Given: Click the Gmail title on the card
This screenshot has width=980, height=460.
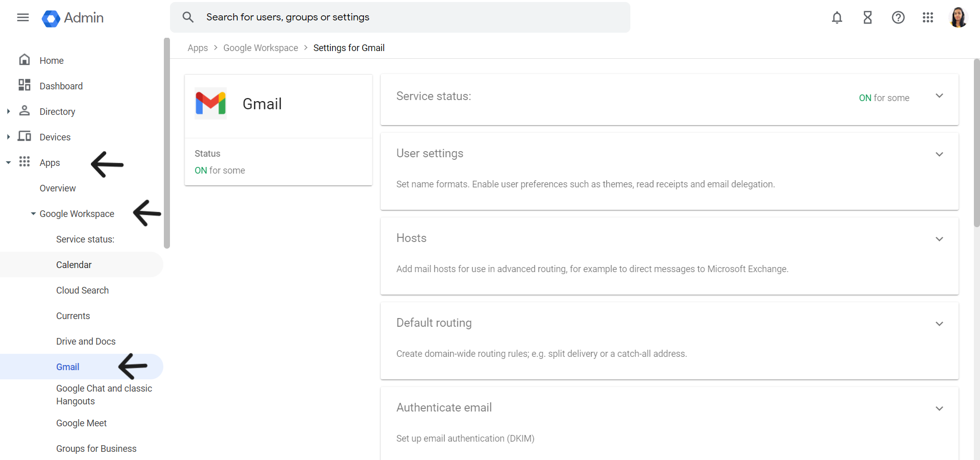Looking at the screenshot, I should point(262,104).
